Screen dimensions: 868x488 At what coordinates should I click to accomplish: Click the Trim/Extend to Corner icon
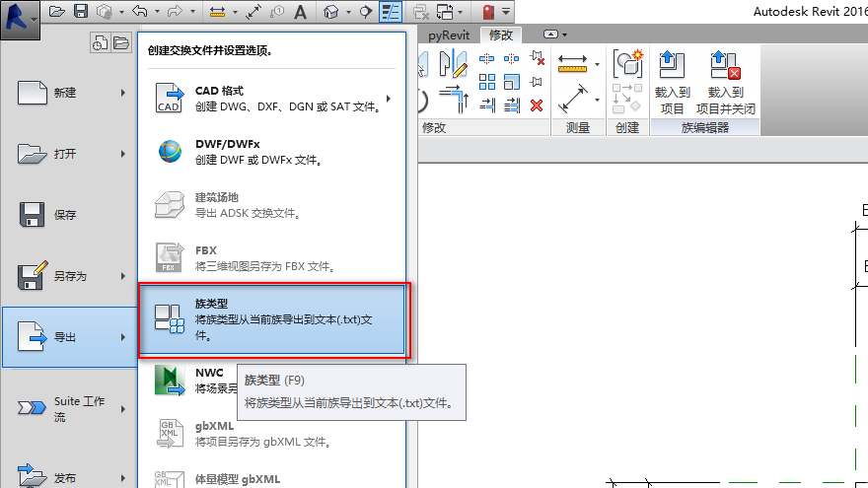[454, 99]
